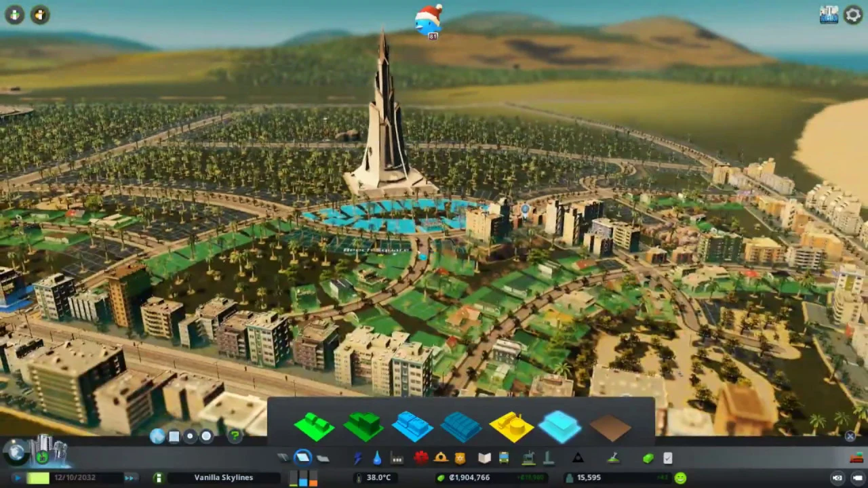
Task: Open the citizen happiness smiley
Action: (x=680, y=478)
